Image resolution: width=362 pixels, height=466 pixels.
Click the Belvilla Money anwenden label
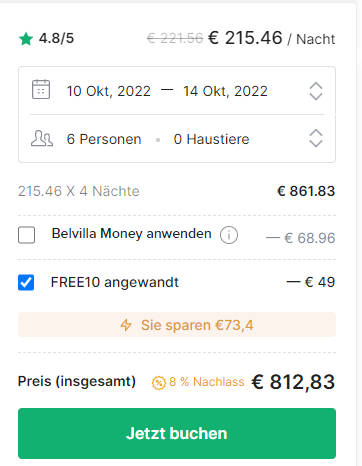(x=132, y=234)
